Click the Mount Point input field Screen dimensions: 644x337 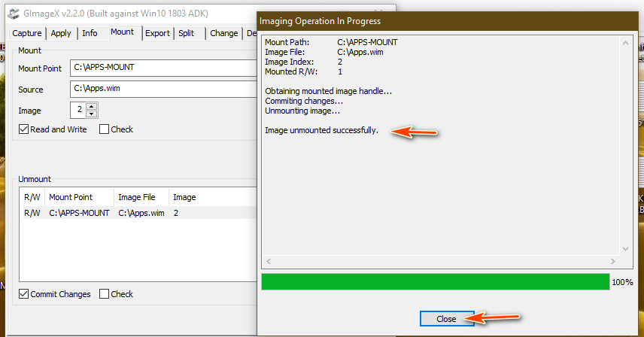163,68
